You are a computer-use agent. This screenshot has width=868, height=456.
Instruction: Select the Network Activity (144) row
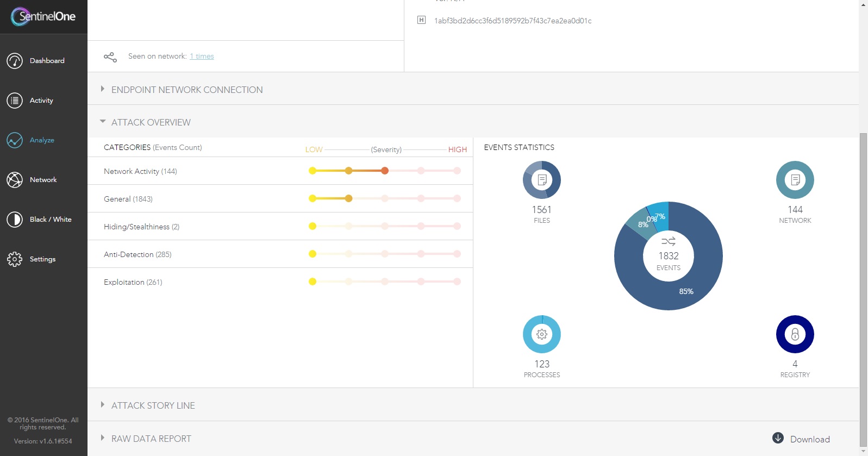coord(280,171)
